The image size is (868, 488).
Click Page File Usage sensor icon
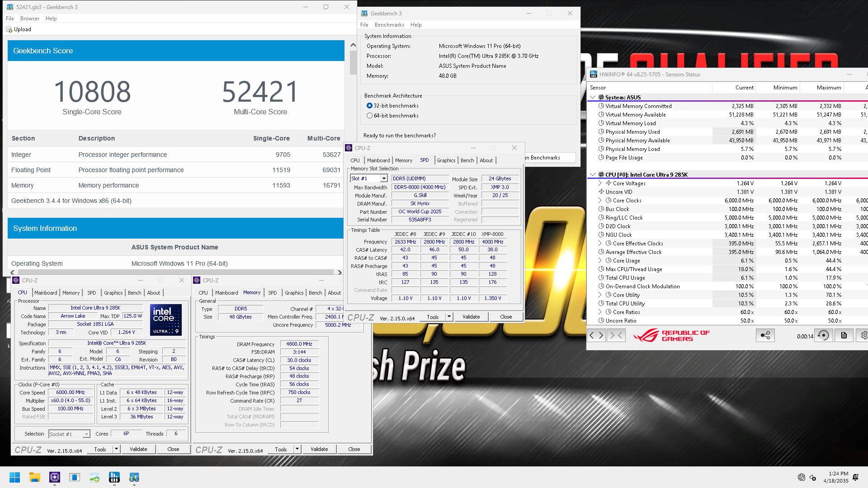(601, 158)
